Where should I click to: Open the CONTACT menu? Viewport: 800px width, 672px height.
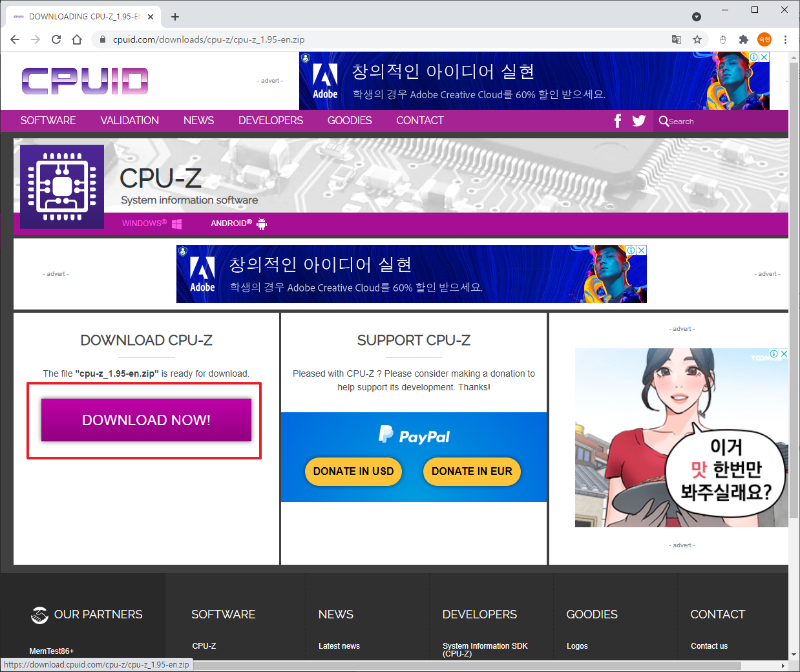tap(420, 121)
